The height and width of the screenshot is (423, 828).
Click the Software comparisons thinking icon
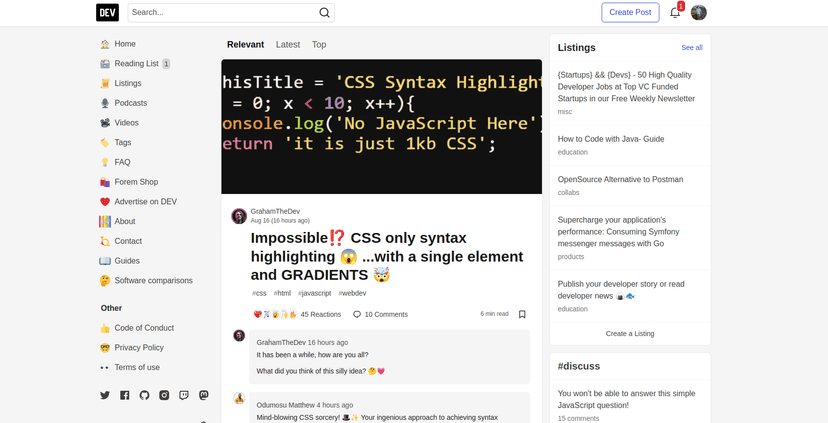pyautogui.click(x=105, y=280)
